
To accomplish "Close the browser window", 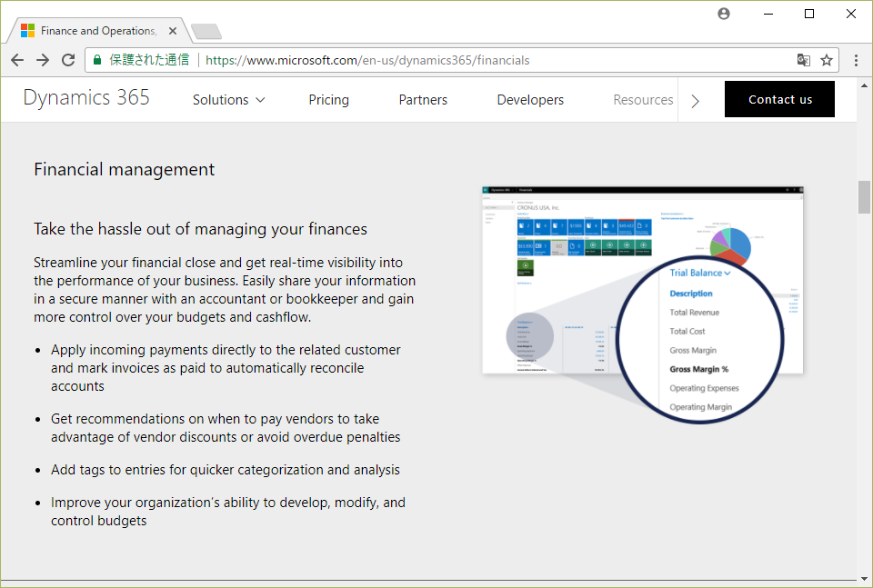I will 851,14.
